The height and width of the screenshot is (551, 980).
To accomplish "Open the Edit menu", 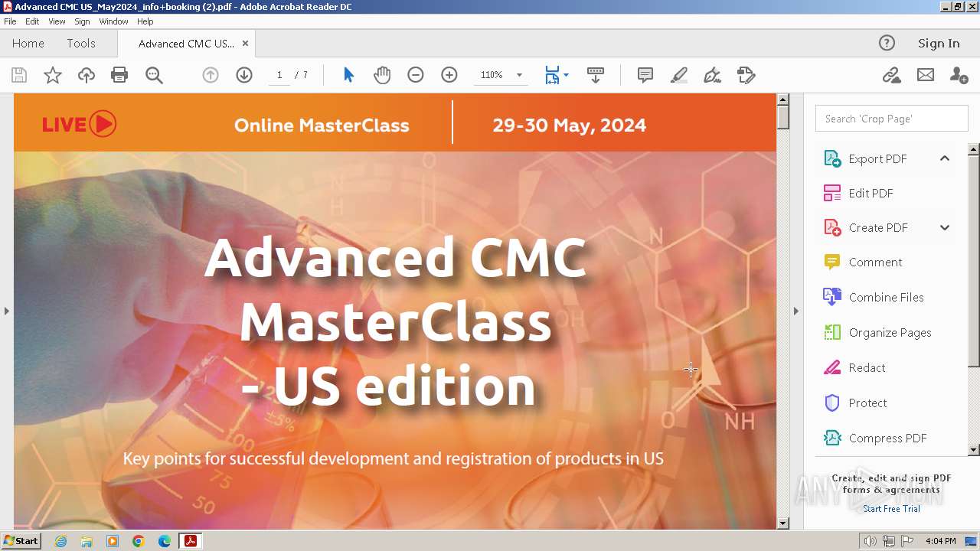I will tap(32, 21).
